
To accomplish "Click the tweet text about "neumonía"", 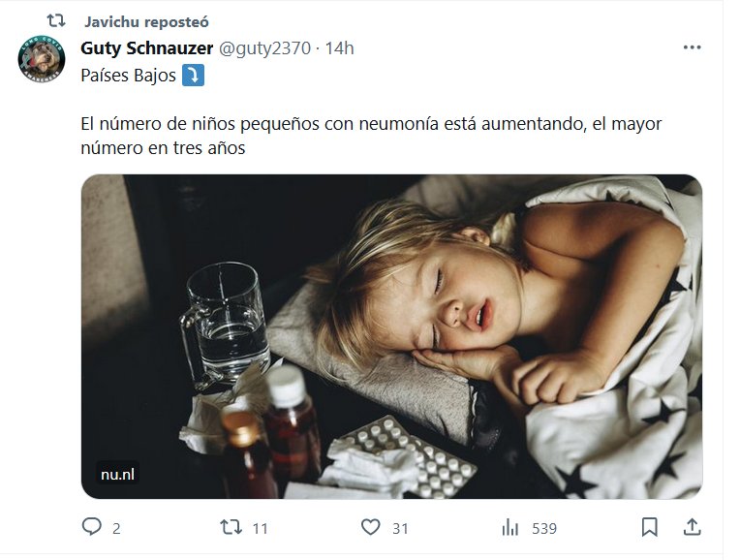I will (371, 138).
